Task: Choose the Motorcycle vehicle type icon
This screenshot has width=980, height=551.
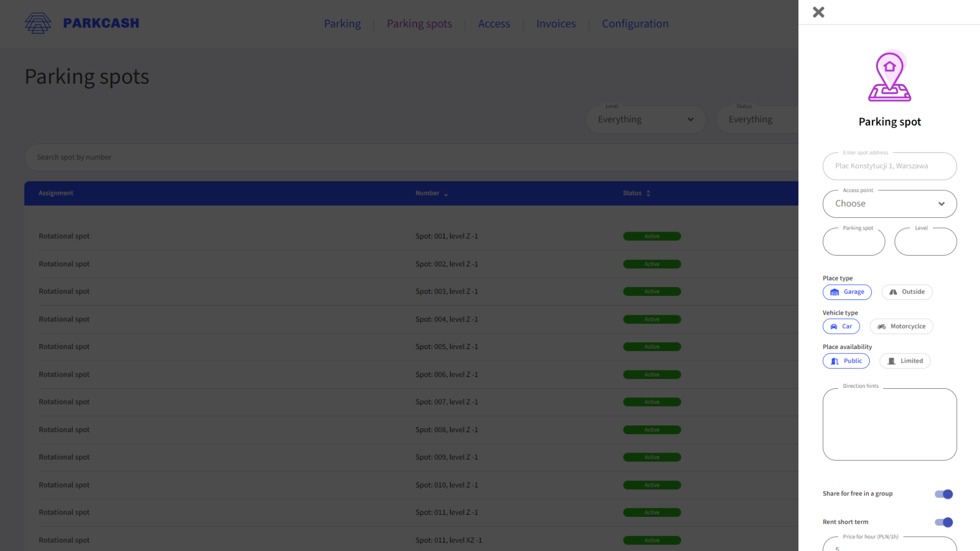Action: click(x=881, y=326)
